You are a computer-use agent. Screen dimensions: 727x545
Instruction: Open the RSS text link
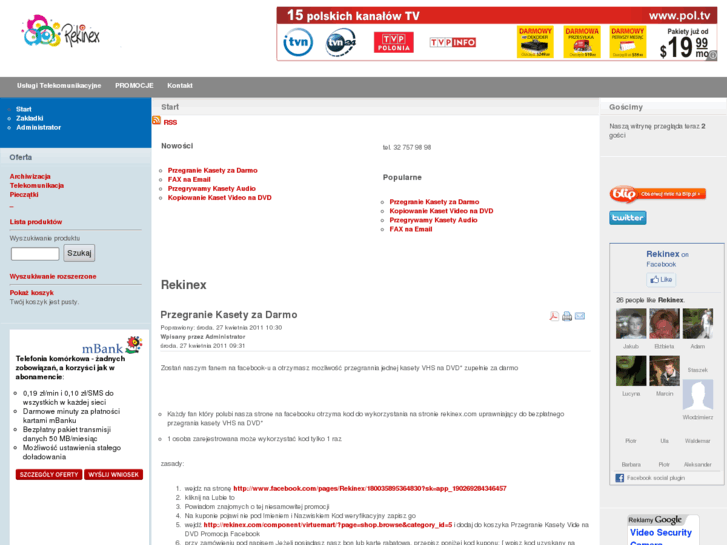(x=170, y=122)
